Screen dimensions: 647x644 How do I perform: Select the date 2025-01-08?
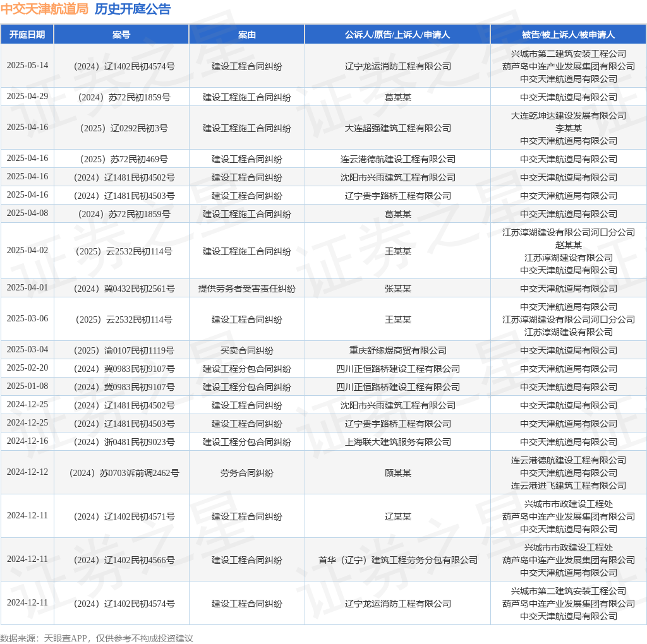tap(27, 386)
